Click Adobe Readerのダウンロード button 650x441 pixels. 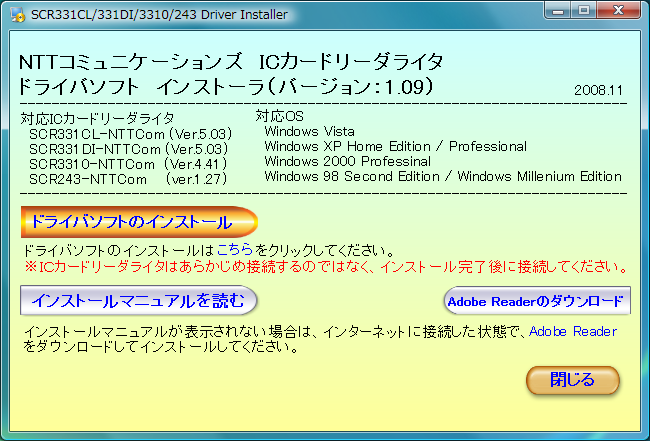pyautogui.click(x=537, y=300)
